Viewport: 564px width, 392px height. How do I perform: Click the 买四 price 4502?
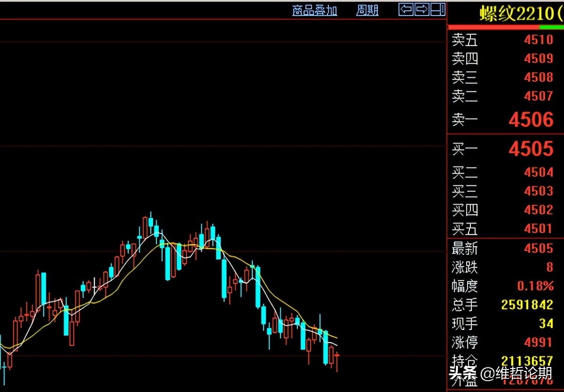(x=539, y=210)
